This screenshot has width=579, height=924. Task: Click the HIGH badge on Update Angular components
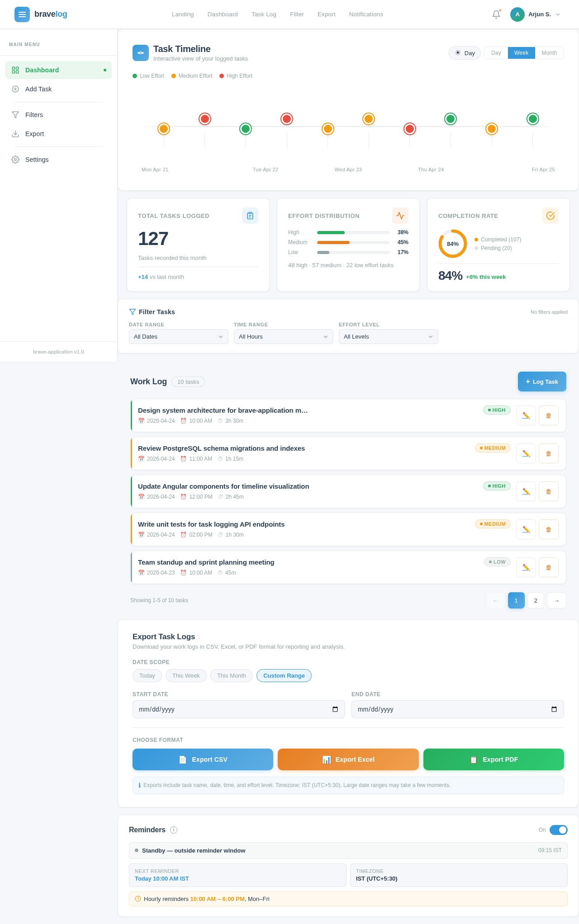click(497, 486)
